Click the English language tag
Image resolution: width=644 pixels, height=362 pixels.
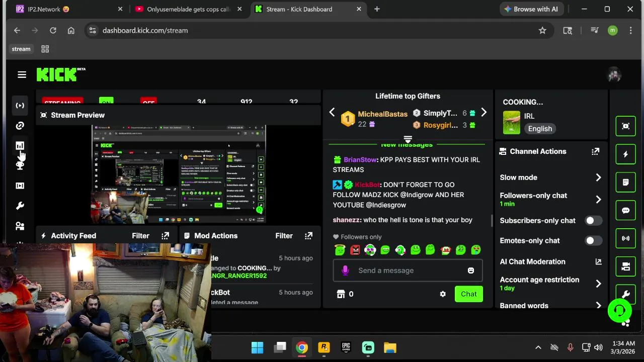(x=540, y=129)
